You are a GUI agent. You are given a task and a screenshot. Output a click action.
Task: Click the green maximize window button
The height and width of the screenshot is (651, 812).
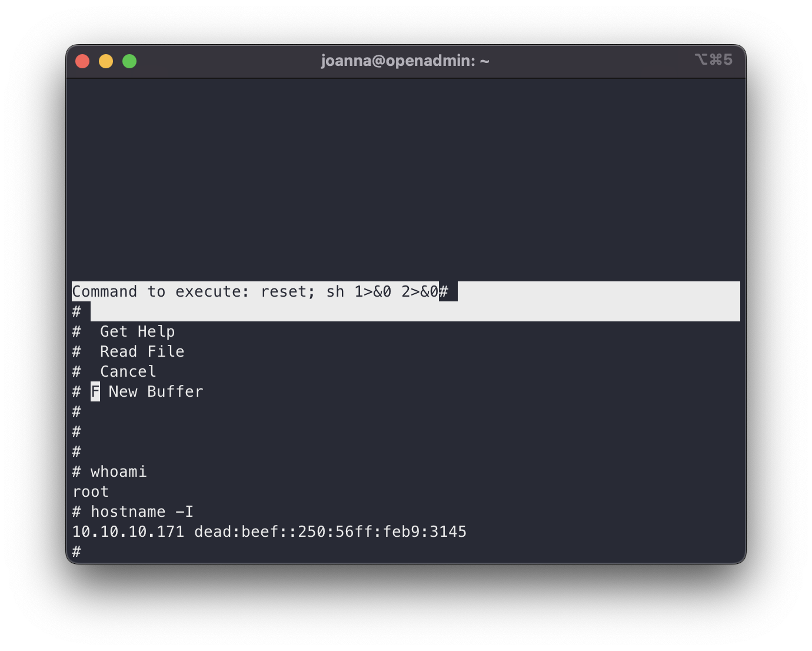tap(129, 61)
